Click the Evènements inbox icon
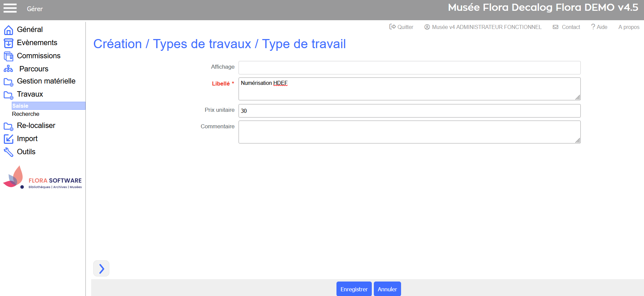The image size is (644, 296). (x=8, y=43)
